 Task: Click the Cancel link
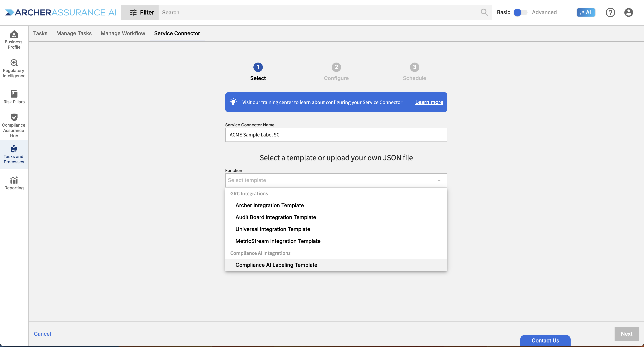click(42, 334)
